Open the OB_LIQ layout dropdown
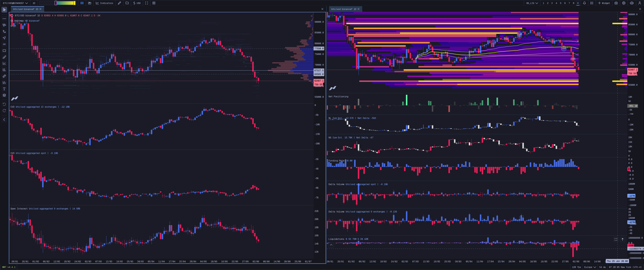Screen dimensions: 644x270 coord(532,3)
